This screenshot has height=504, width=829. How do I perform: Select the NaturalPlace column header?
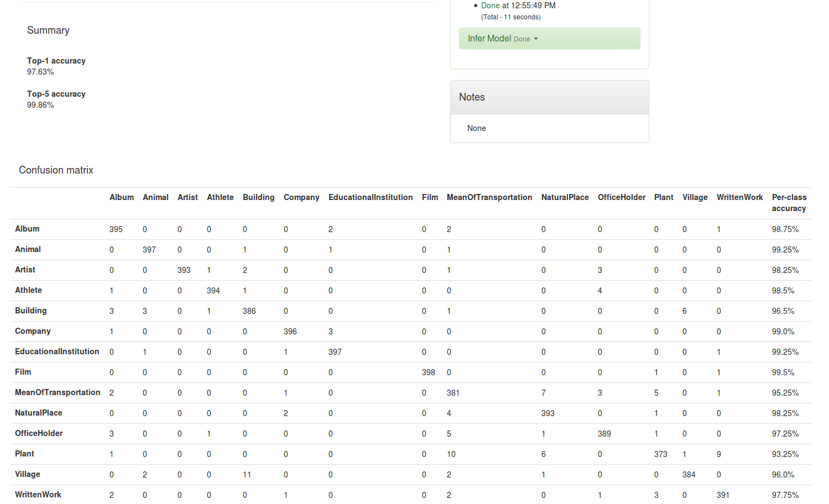565,197
